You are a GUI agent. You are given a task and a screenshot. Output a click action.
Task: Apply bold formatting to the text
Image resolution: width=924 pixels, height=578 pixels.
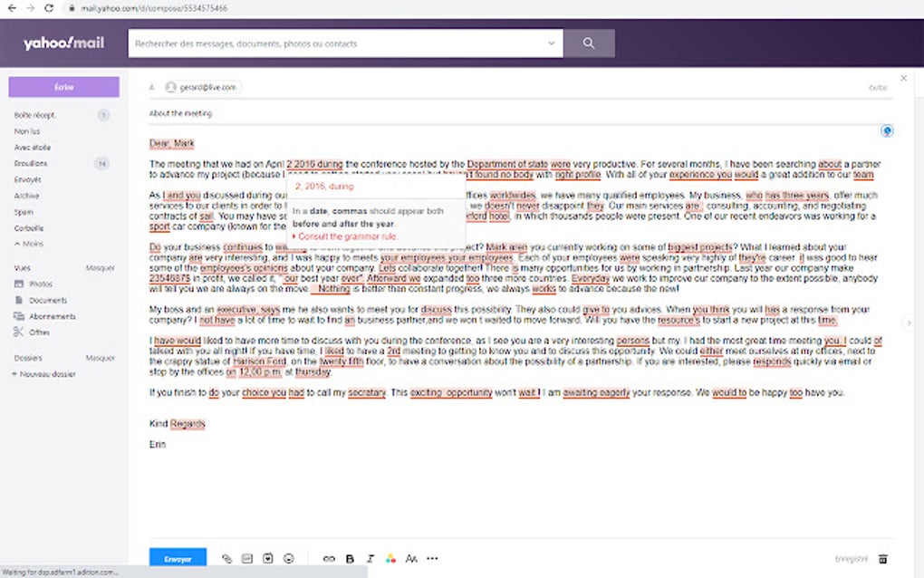click(350, 558)
